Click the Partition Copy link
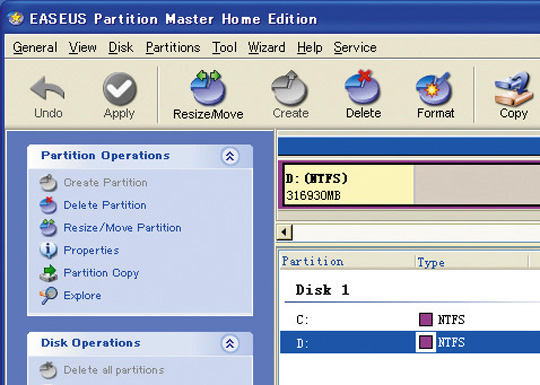 [x=101, y=273]
